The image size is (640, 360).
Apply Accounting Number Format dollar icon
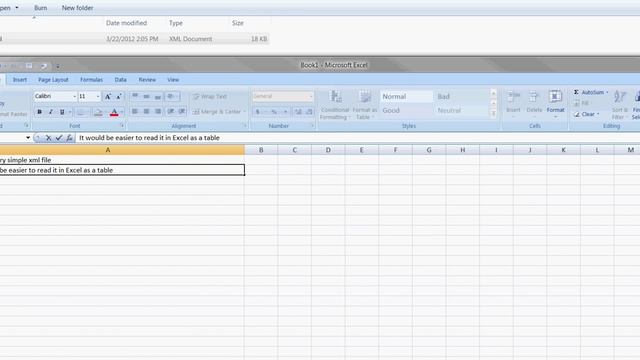258,111
